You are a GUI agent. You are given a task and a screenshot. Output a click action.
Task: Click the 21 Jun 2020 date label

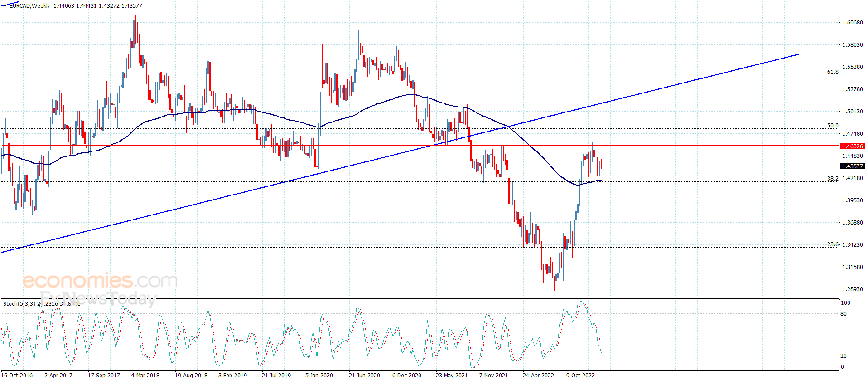pyautogui.click(x=365, y=375)
